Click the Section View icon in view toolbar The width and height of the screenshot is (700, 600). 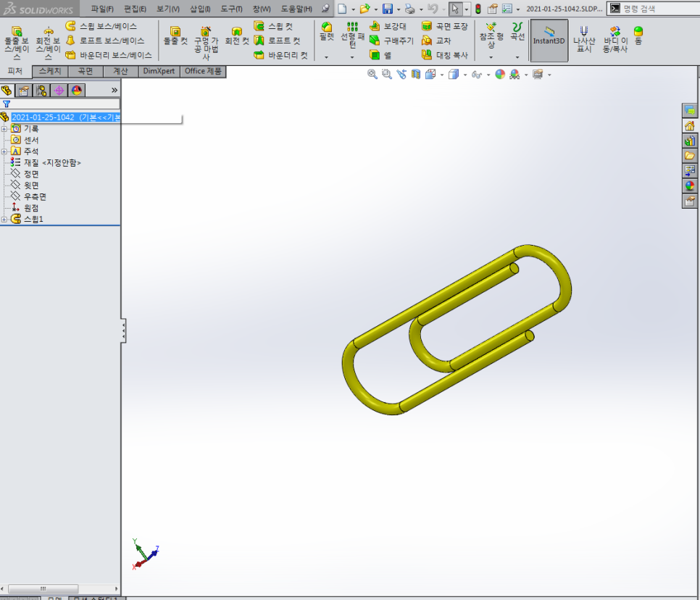coord(416,74)
